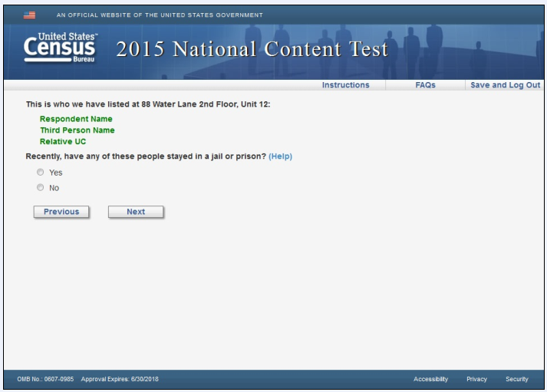Click the address line '88 Water Lane 2nd Floor'

coord(189,104)
